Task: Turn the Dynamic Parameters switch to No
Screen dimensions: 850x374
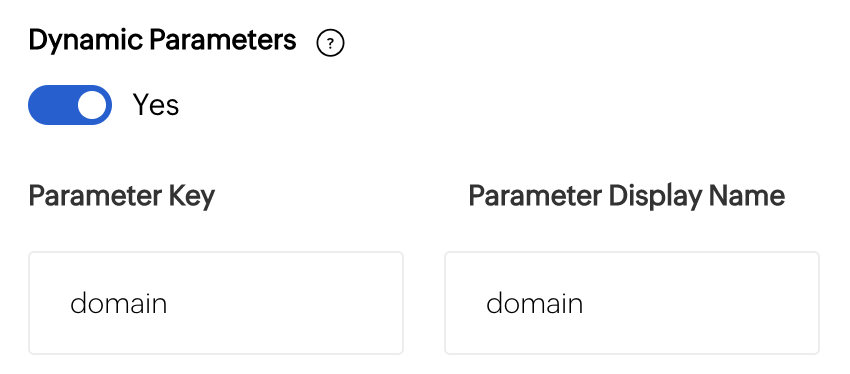Action: [70, 105]
